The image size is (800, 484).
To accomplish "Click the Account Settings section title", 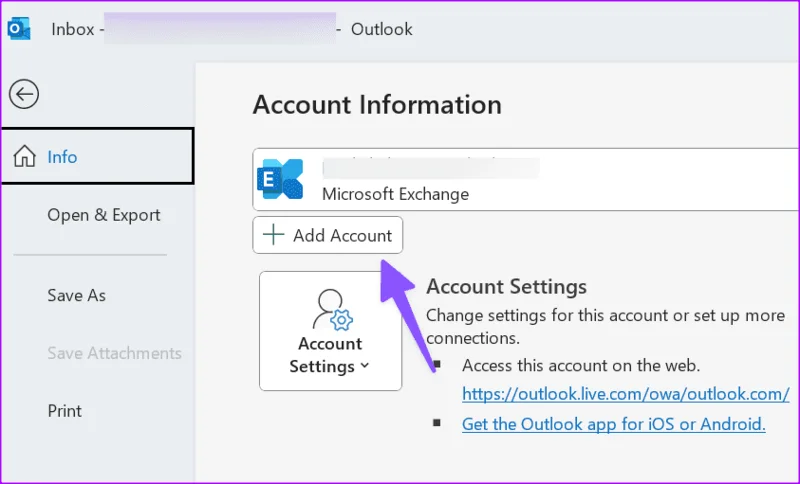I will click(506, 287).
